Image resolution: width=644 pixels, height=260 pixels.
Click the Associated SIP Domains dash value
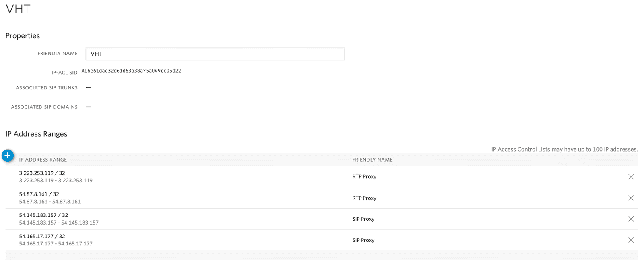(88, 107)
